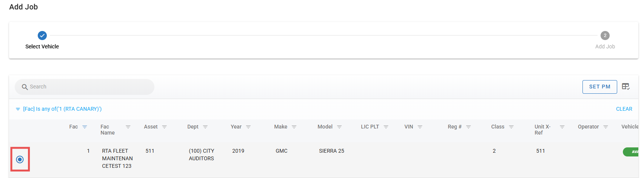Open the Fac column filter icon
Image resolution: width=644 pixels, height=178 pixels.
pyautogui.click(x=85, y=127)
